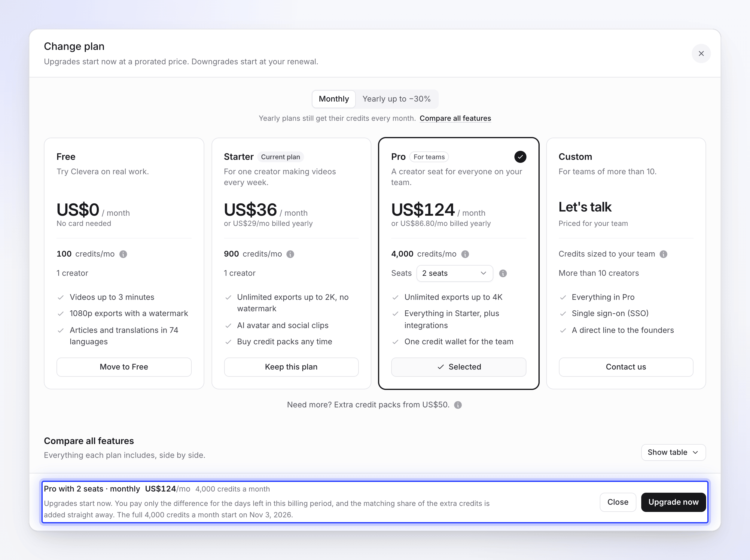Click the For teams badge on Pro
Viewport: 750px width, 560px height.
pyautogui.click(x=429, y=157)
